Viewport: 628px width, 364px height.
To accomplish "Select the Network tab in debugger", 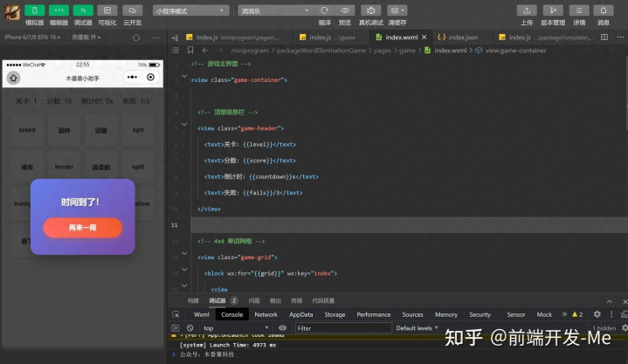I will pyautogui.click(x=266, y=314).
